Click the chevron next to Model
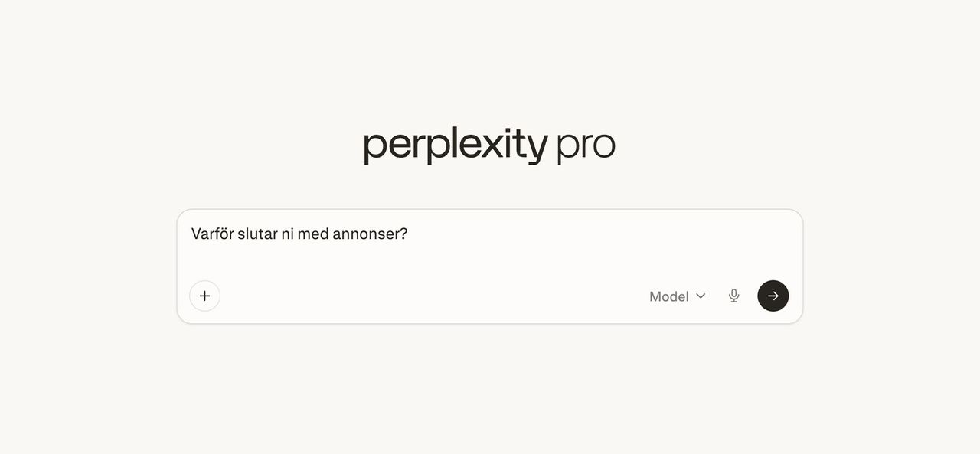 coord(701,296)
